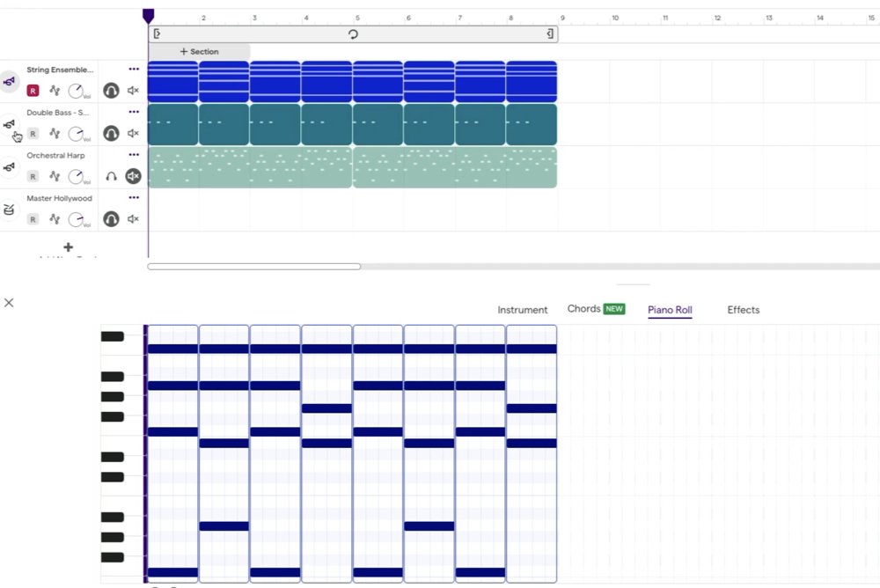Mute the String Ensemble track
The width and height of the screenshot is (880, 588).
[133, 90]
